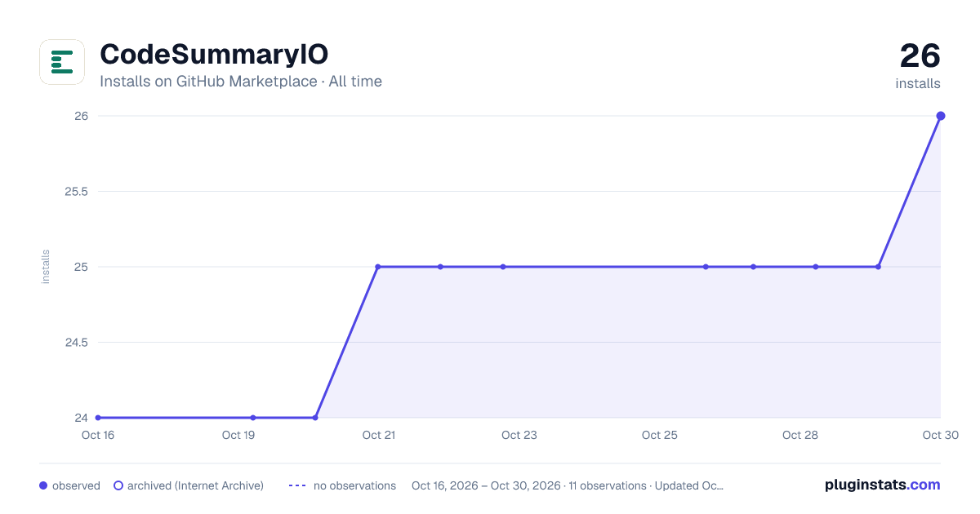
Task: Select the data point at 24 before the rise
Action: [315, 418]
